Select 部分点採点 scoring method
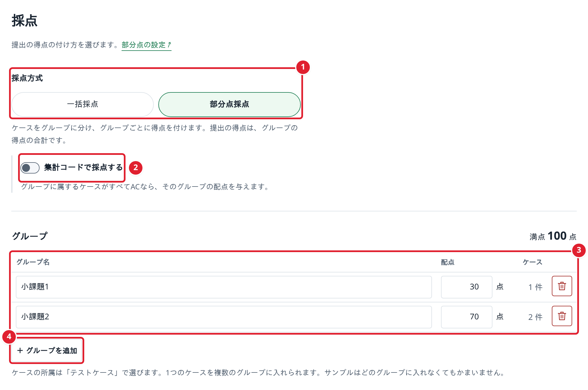 coord(229,104)
